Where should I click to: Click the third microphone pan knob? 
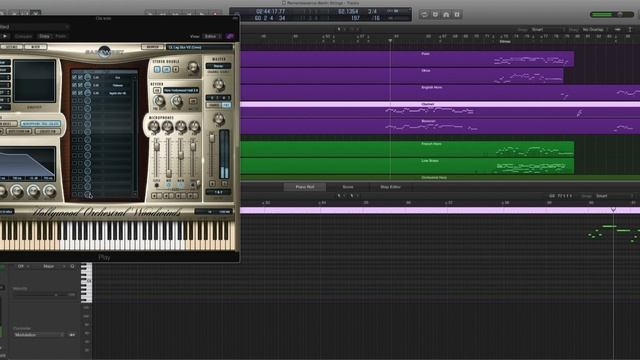tap(181, 127)
